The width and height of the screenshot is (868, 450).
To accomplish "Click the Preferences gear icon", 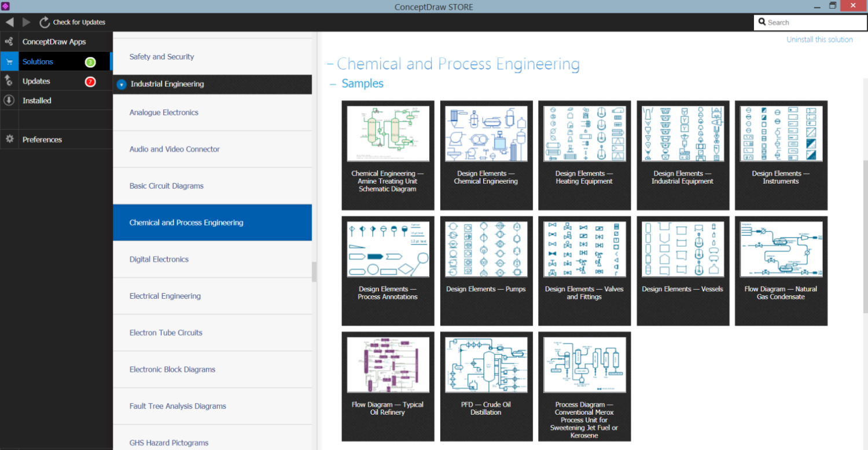I will tap(9, 139).
